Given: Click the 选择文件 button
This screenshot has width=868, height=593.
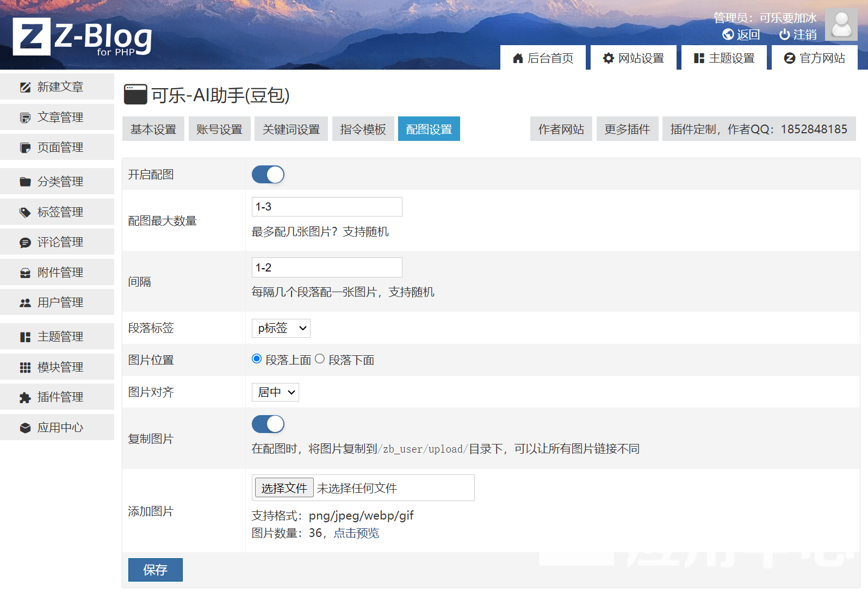Looking at the screenshot, I should tap(284, 488).
